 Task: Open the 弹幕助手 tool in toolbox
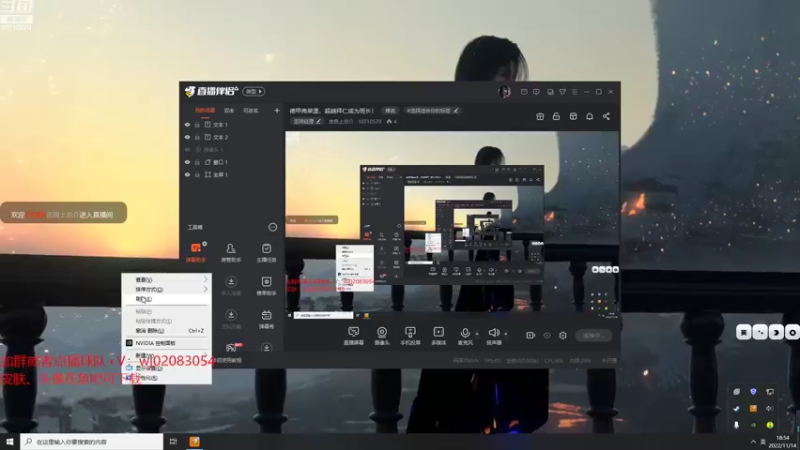click(x=196, y=253)
